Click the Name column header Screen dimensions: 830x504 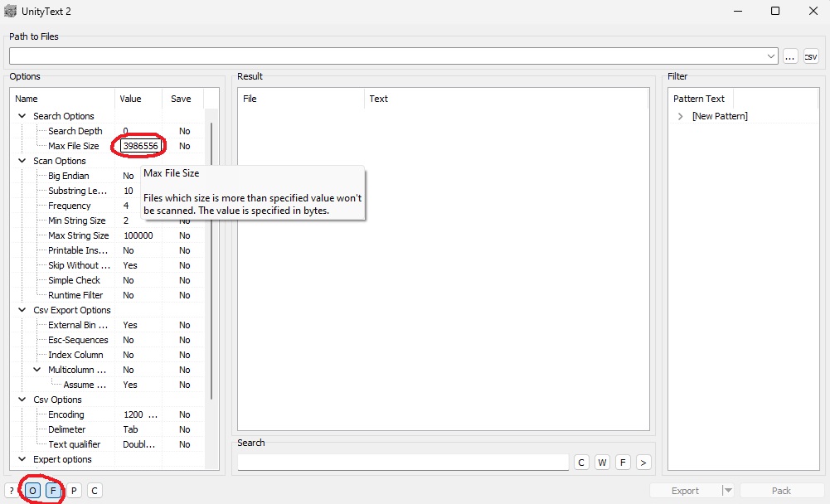62,99
